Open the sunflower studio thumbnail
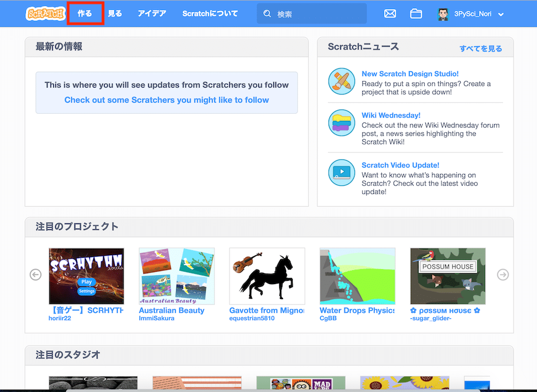The height and width of the screenshot is (392, 537). pyautogui.click(x=404, y=383)
